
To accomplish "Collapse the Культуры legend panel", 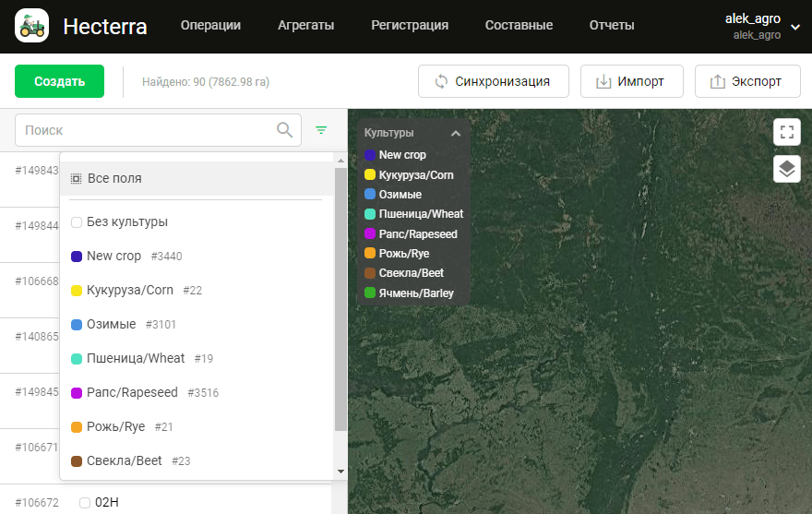I will [456, 133].
